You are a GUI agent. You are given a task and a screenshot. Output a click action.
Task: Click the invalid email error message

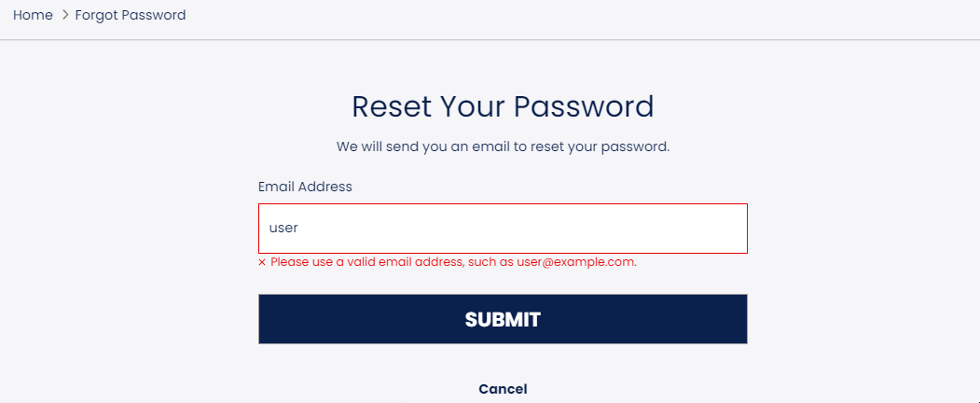(x=448, y=262)
